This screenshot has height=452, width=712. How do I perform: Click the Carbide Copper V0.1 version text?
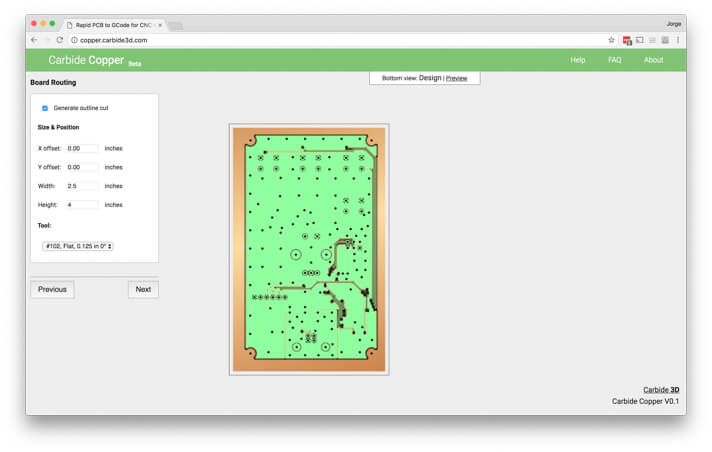[645, 401]
